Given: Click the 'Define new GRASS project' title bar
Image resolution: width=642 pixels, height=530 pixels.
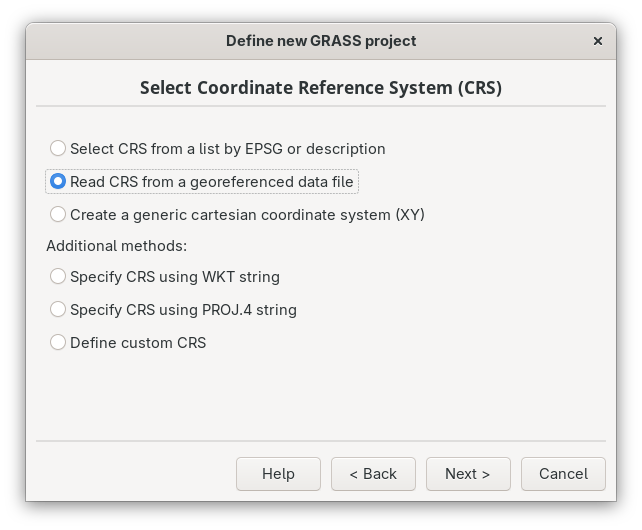Looking at the screenshot, I should coord(320,41).
